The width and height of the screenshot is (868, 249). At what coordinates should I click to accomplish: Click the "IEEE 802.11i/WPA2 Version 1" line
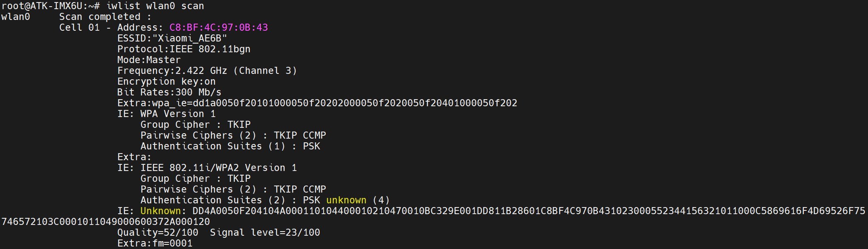point(218,168)
